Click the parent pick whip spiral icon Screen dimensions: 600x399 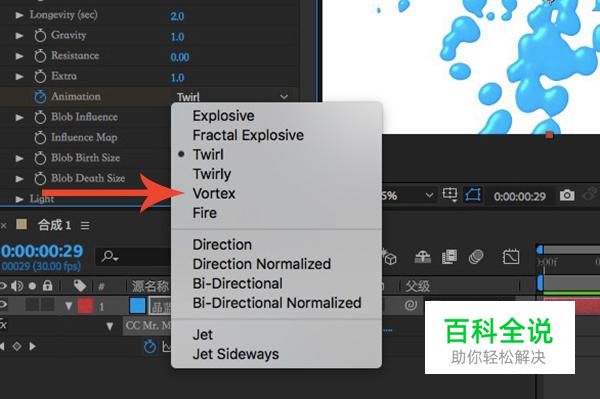[411, 305]
